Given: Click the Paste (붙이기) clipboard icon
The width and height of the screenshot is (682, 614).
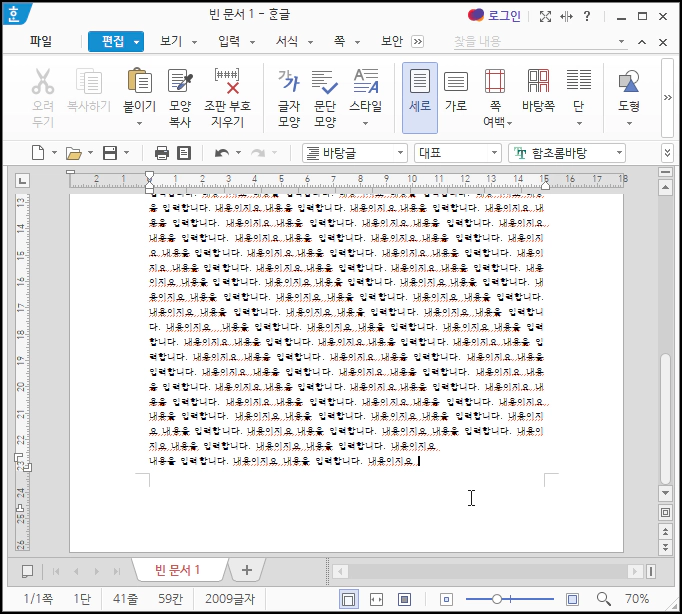Looking at the screenshot, I should coord(139,81).
